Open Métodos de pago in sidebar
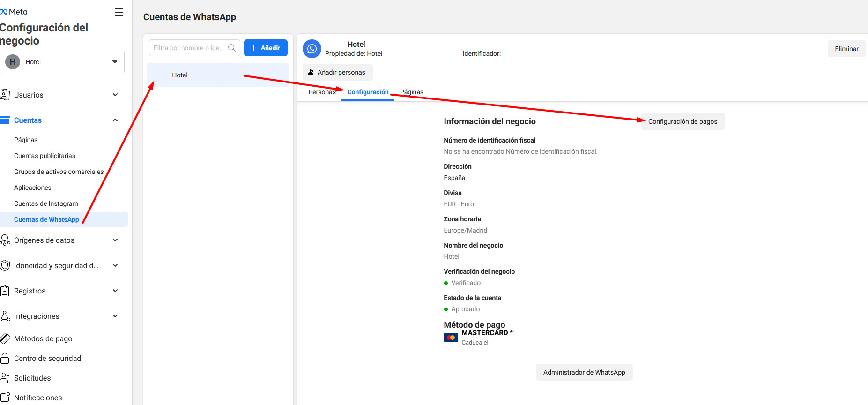 (x=43, y=338)
